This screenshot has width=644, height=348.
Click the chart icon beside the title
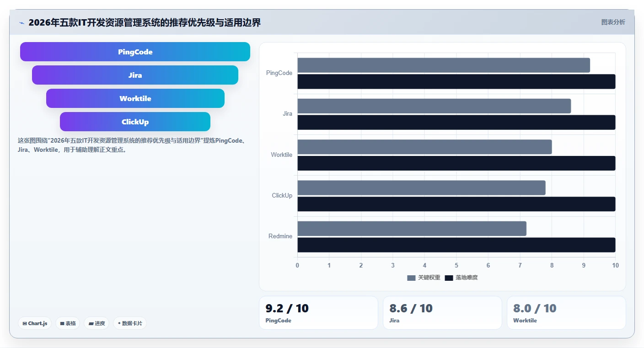21,23
